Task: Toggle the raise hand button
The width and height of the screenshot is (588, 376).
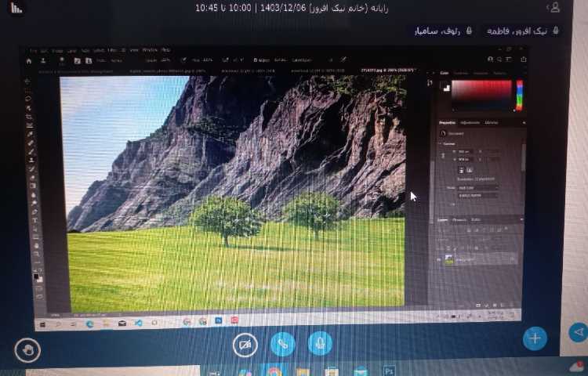Action: coord(27,350)
